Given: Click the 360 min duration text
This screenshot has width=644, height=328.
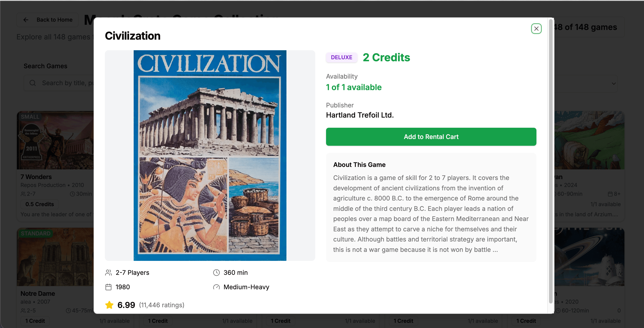Looking at the screenshot, I should 235,272.
